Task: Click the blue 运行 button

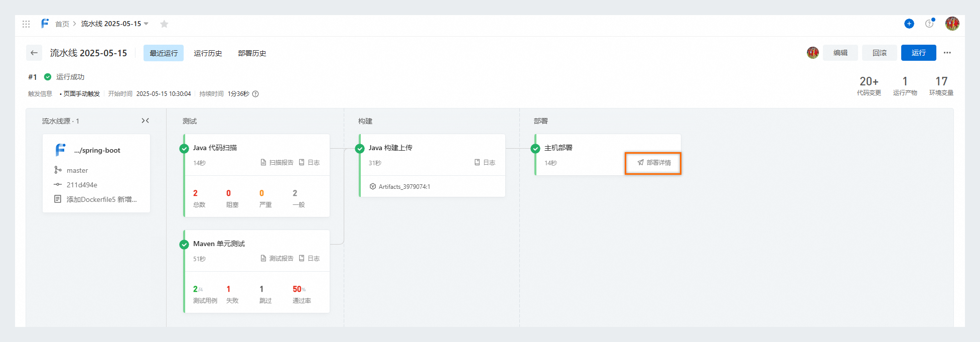Action: pos(918,53)
